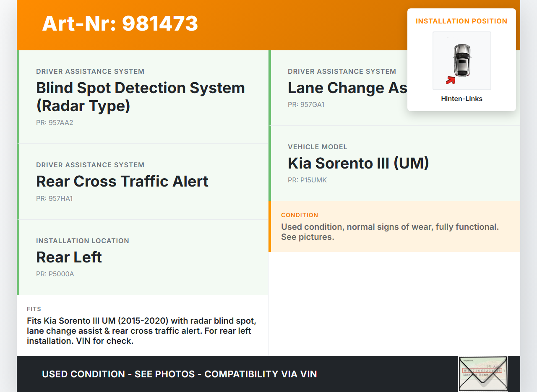Select Kia Sorento III (UM) vehicle model
This screenshot has height=392, width=537.
coord(358,163)
